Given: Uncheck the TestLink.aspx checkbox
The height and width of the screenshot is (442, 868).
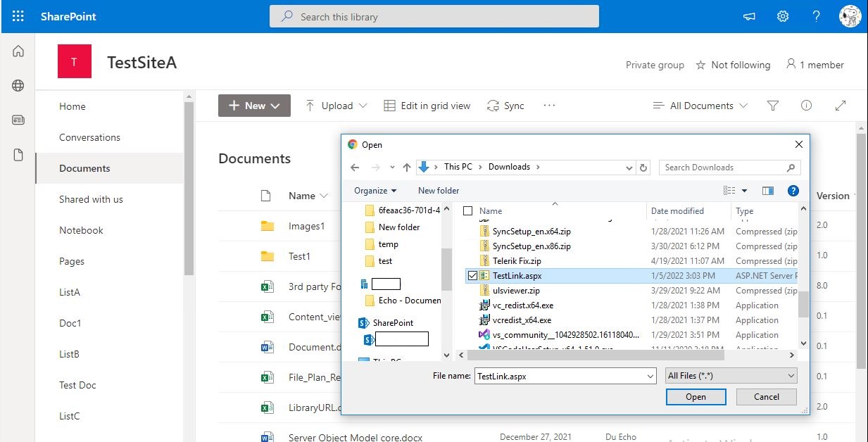Looking at the screenshot, I should coord(472,275).
